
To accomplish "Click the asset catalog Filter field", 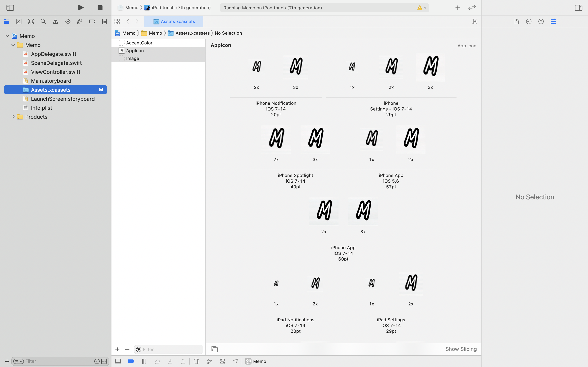I will tap(171, 349).
